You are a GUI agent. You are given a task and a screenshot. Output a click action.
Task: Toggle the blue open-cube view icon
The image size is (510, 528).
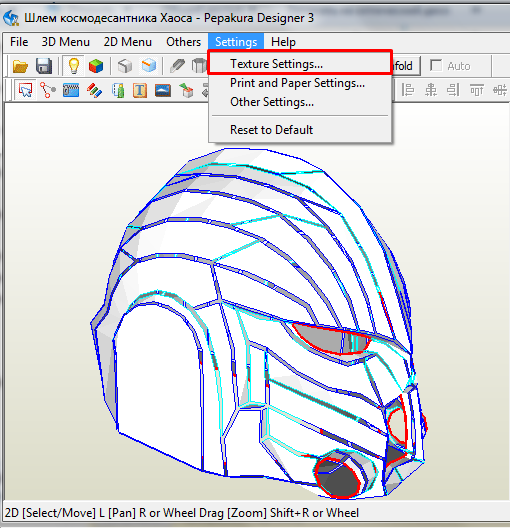(x=148, y=66)
